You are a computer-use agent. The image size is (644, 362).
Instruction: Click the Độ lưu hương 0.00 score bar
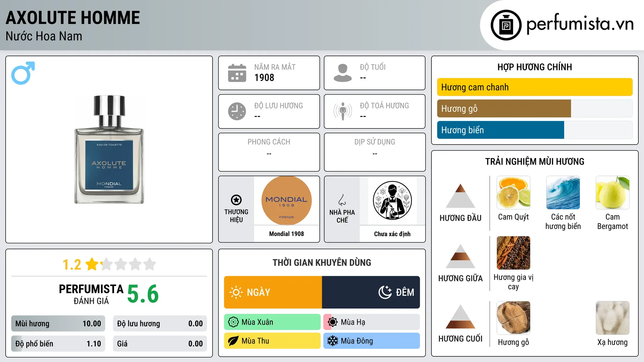pos(160,324)
